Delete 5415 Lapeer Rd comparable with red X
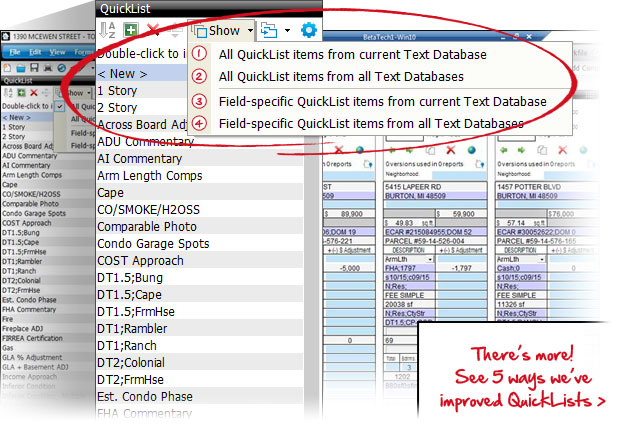 coord(450,150)
